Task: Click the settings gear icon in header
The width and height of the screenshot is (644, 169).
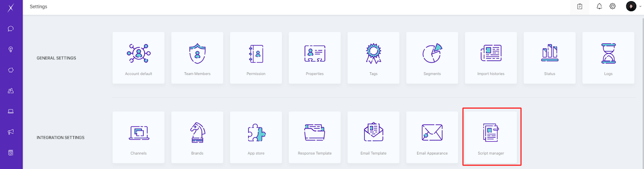Action: 613,6
